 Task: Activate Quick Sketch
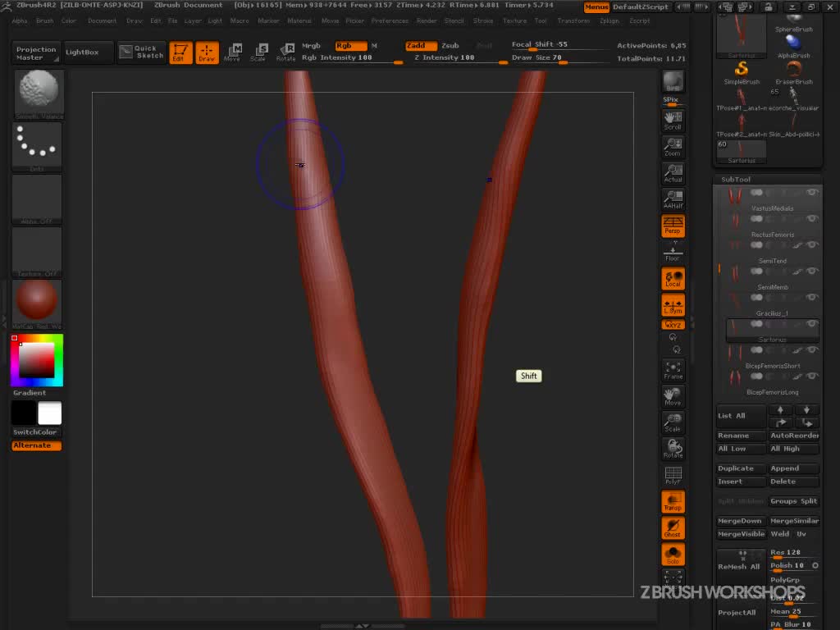click(x=141, y=52)
